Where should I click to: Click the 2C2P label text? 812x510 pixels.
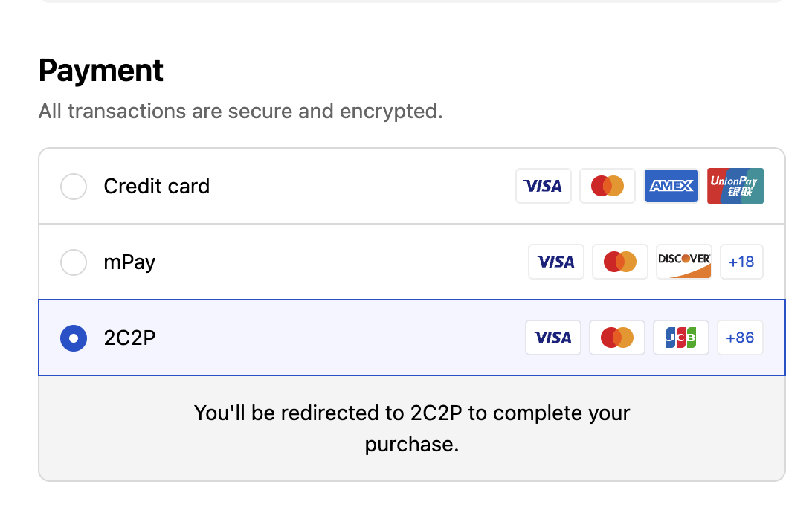[x=129, y=338]
